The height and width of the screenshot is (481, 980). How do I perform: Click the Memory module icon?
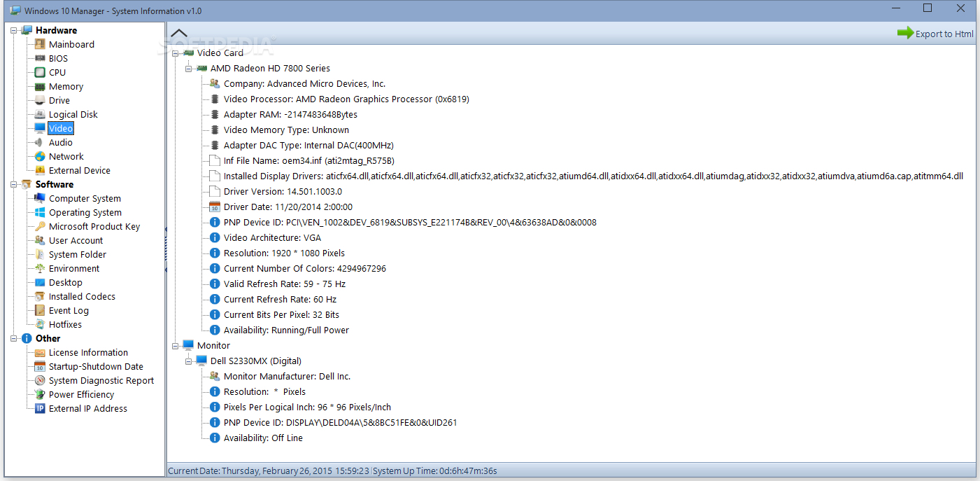pyautogui.click(x=40, y=86)
